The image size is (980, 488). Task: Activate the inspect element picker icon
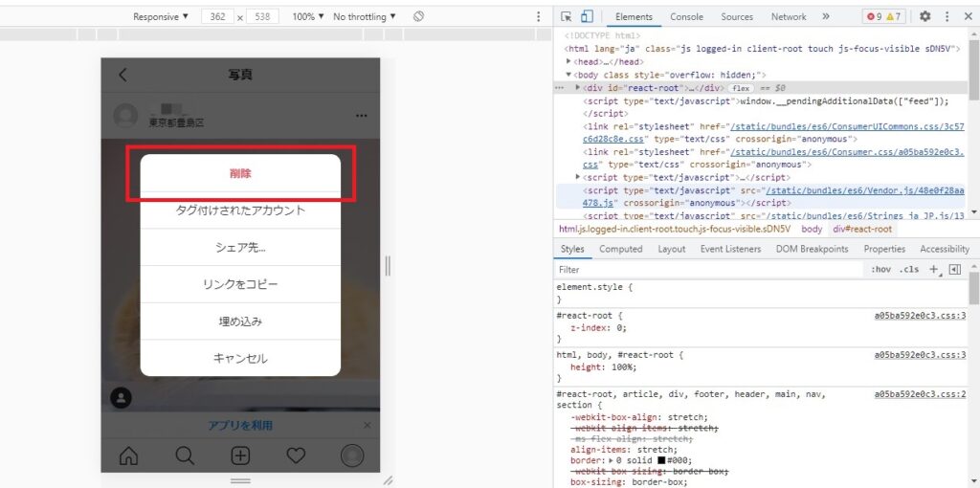(x=567, y=17)
